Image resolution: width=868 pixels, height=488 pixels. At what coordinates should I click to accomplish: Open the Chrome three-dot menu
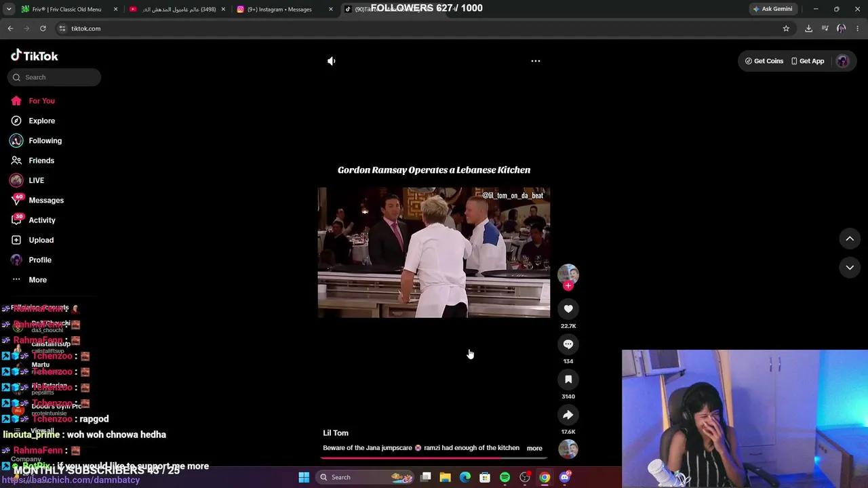coord(858,28)
